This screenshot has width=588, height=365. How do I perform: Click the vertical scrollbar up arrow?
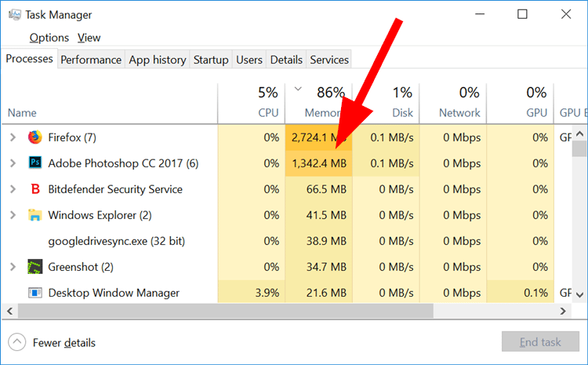[579, 133]
